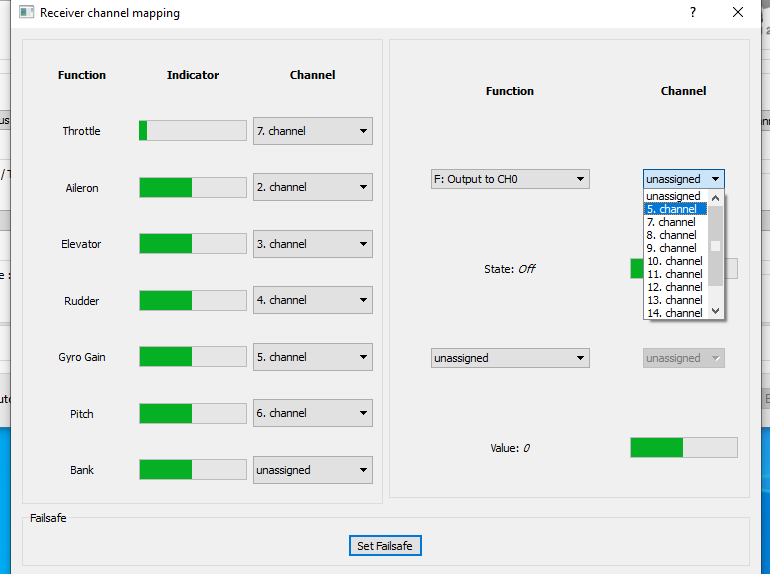Viewport: 770px width, 574px height.
Task: Open the Aileron channel dropdown
Action: (312, 187)
